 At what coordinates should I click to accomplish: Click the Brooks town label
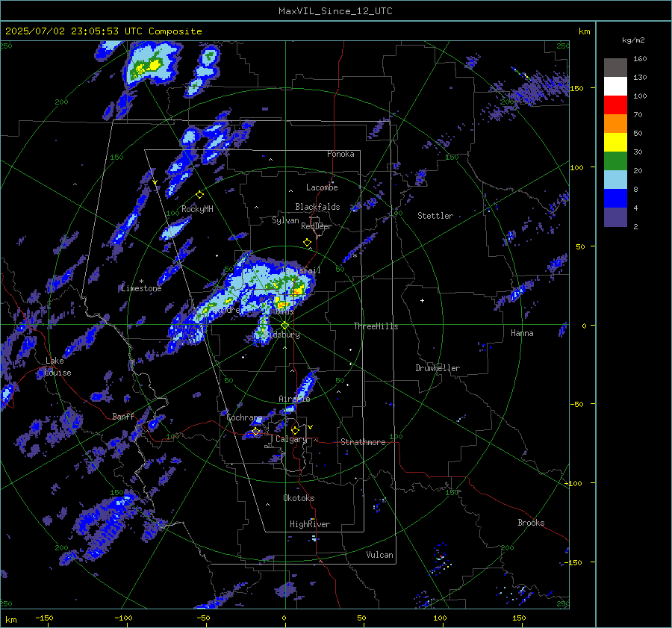tap(531, 523)
